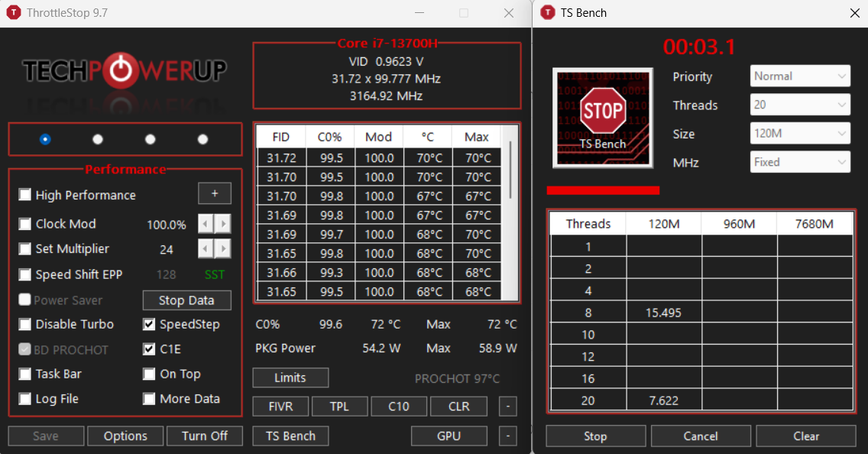Open the MHz dropdown showing Fixed
Image resolution: width=868 pixels, height=454 pixels.
[800, 162]
